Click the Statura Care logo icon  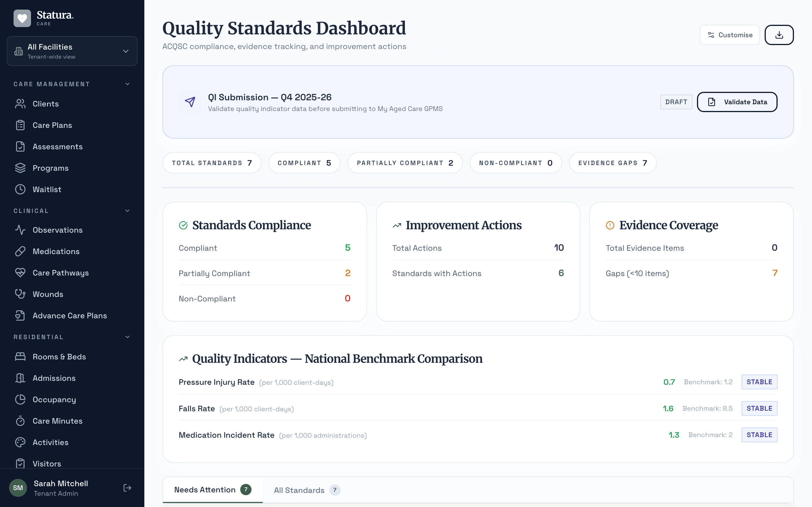22,18
